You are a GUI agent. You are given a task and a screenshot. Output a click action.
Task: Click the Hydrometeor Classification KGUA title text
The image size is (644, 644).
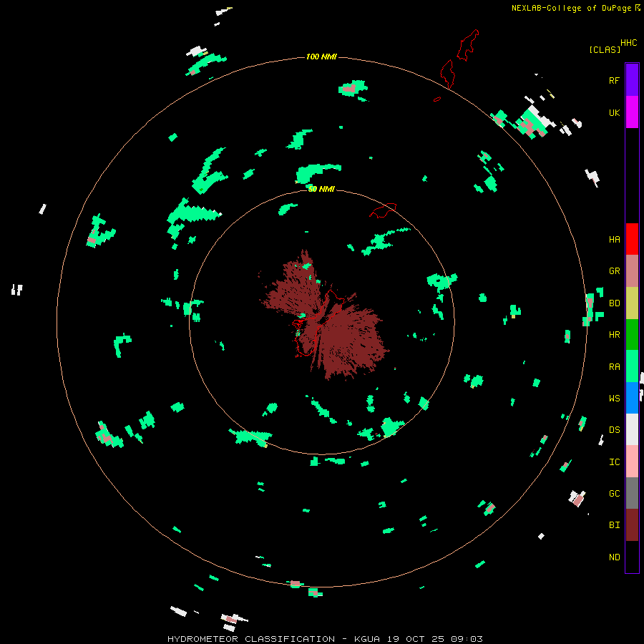tap(325, 639)
